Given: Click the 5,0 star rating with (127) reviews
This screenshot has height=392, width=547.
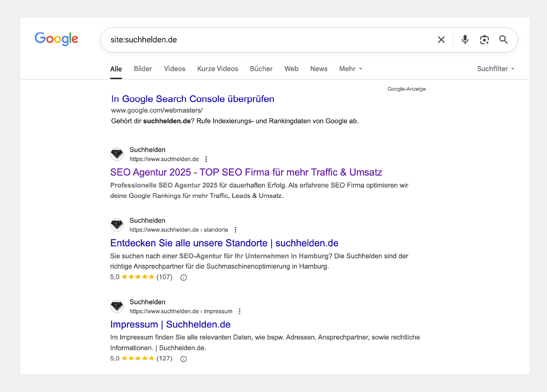Looking at the screenshot, I should tap(141, 358).
